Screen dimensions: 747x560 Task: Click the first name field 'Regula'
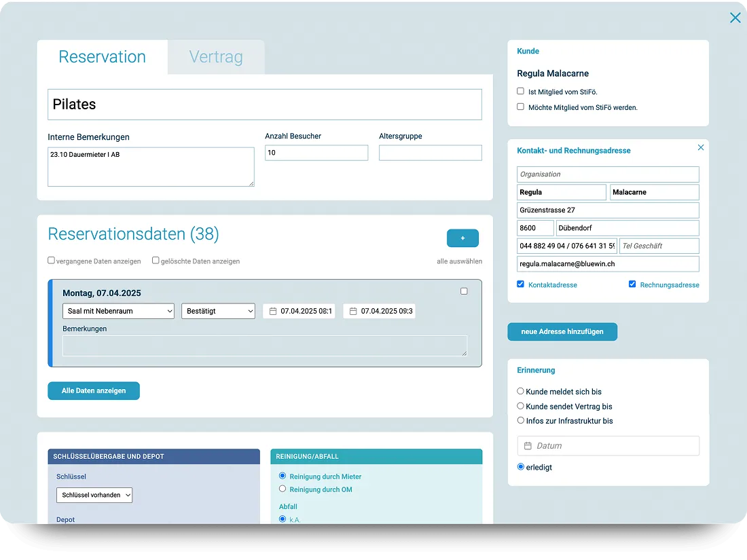(561, 192)
